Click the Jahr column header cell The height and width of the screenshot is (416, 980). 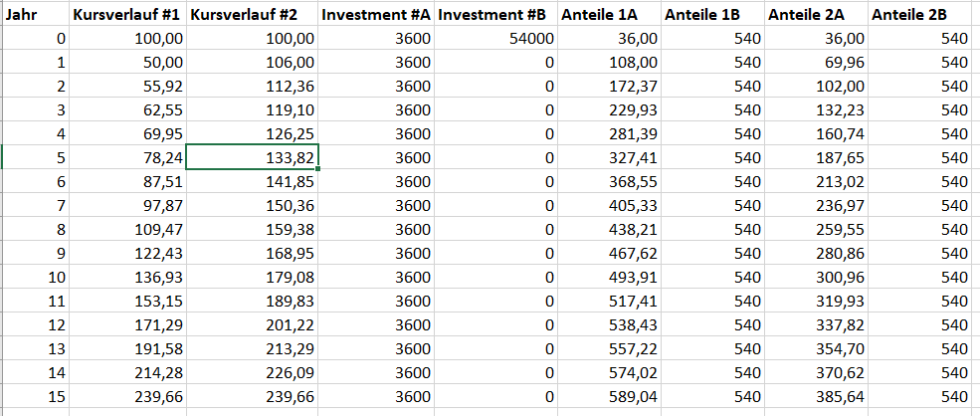(x=37, y=15)
